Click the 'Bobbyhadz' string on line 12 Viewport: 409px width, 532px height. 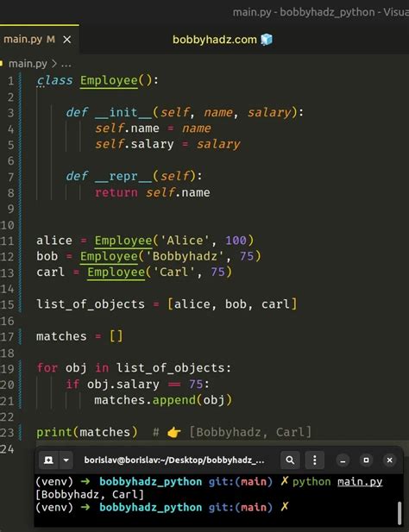185,256
